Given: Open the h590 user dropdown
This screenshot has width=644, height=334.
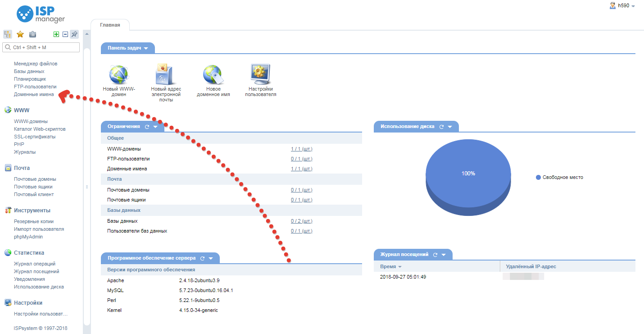Looking at the screenshot, I should pos(626,6).
